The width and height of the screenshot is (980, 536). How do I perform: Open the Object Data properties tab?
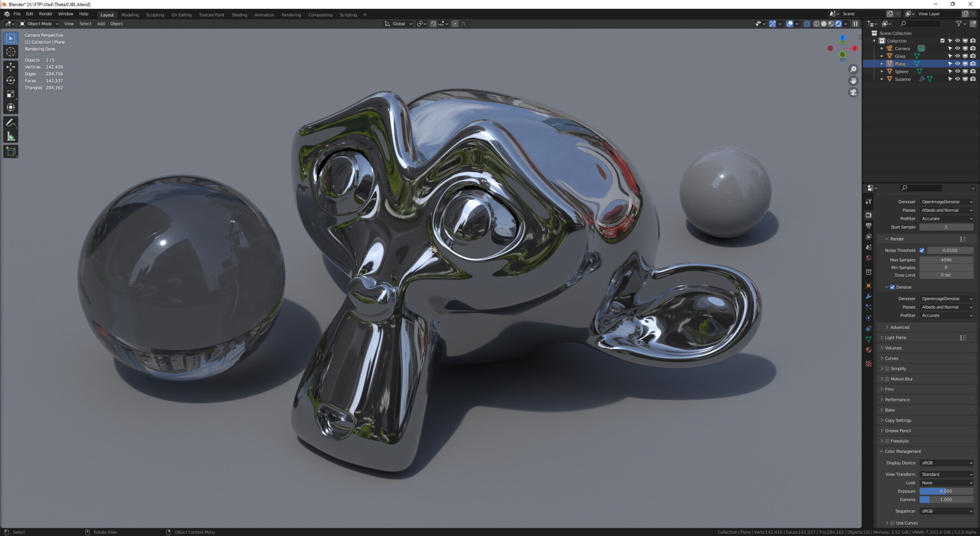click(868, 339)
